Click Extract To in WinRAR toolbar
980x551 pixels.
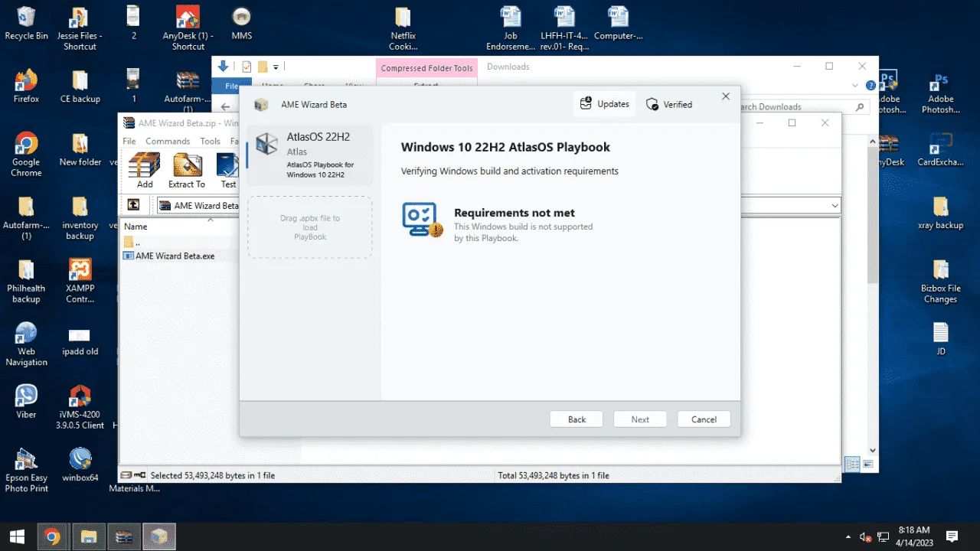coord(187,170)
